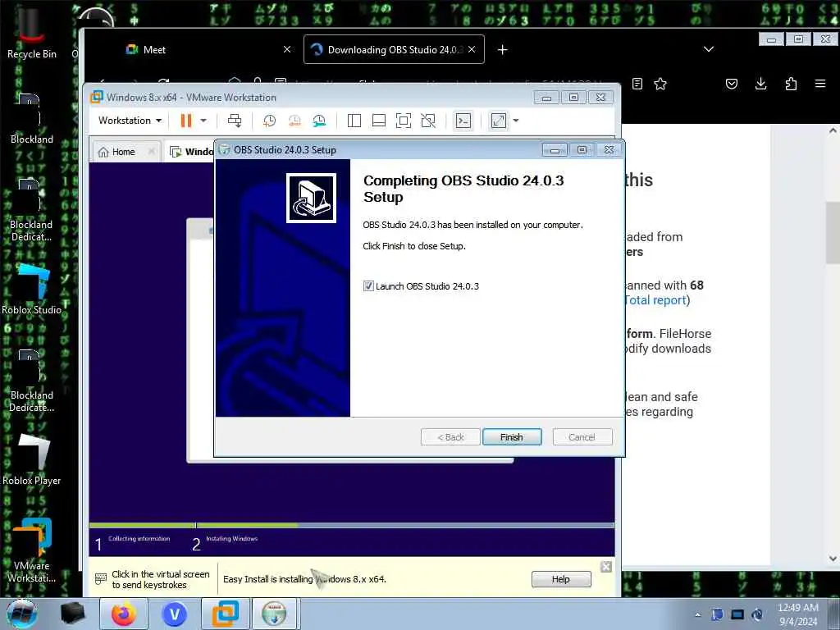The height and width of the screenshot is (630, 840).
Task: Click the OBS installer taskbar icon
Action: pyautogui.click(x=274, y=614)
